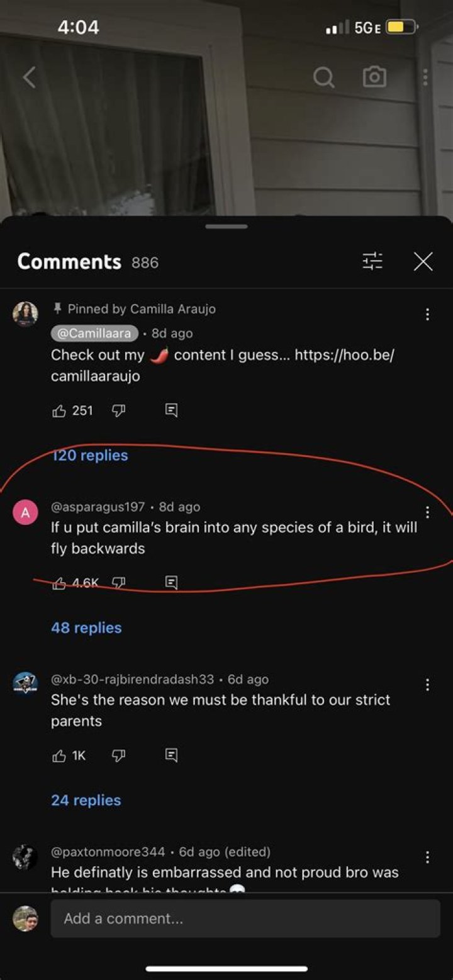Open the @Camillaara channel handle
The image size is (453, 980).
pyautogui.click(x=94, y=333)
